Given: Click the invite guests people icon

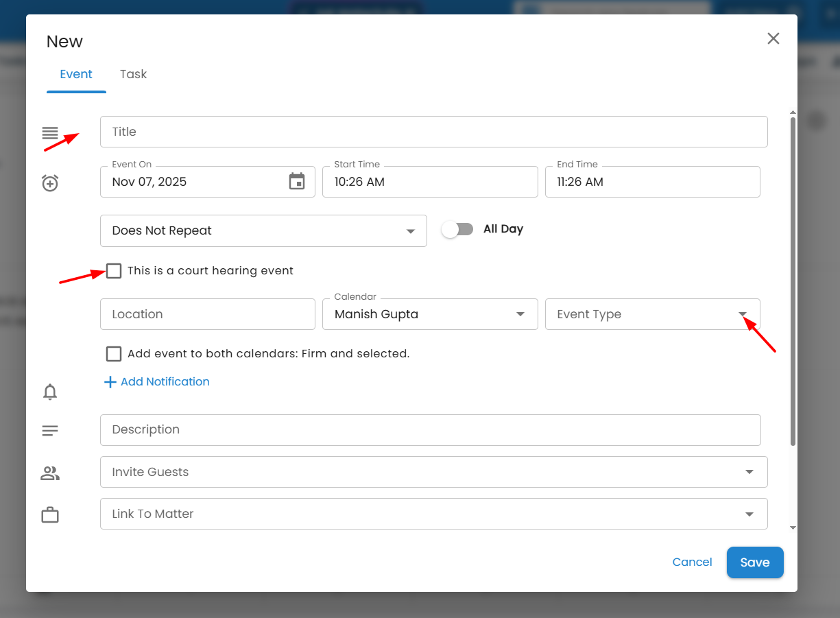Looking at the screenshot, I should (x=50, y=473).
